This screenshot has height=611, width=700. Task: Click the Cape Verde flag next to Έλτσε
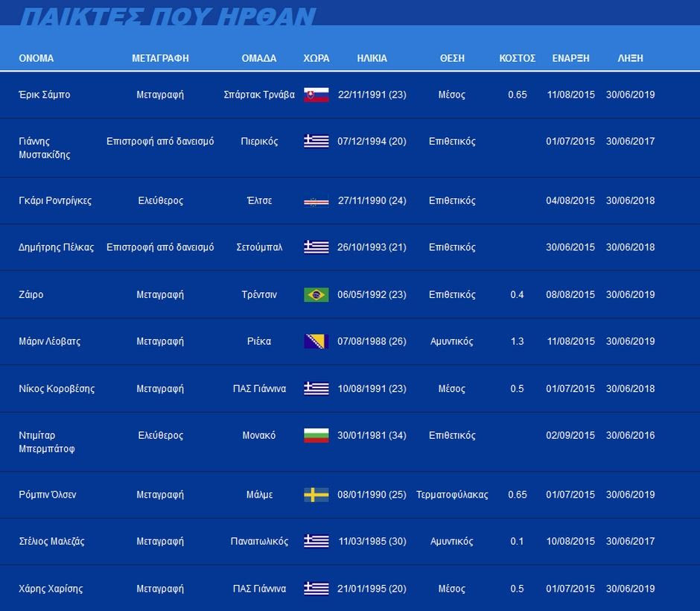pos(316,200)
